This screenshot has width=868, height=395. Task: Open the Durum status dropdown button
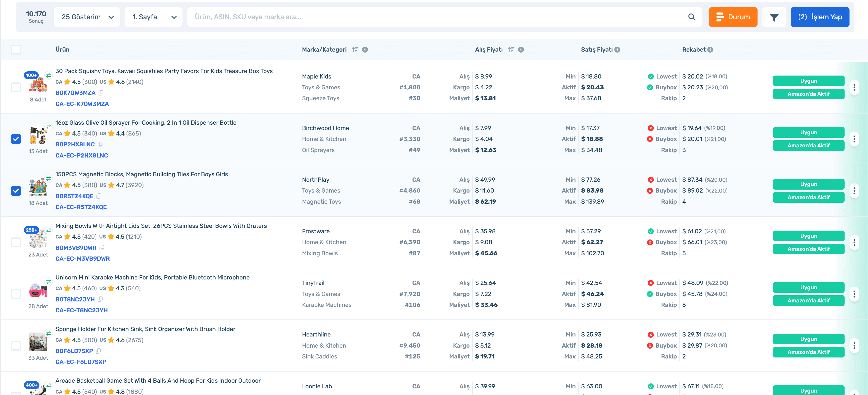click(733, 17)
